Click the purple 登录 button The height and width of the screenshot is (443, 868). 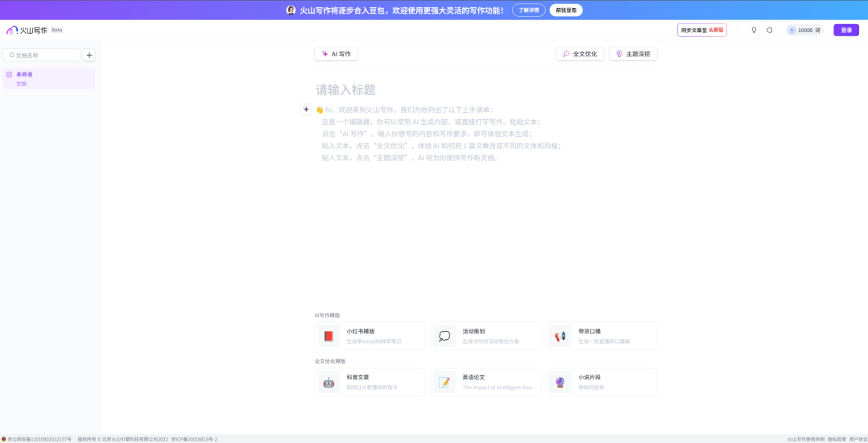click(x=845, y=31)
